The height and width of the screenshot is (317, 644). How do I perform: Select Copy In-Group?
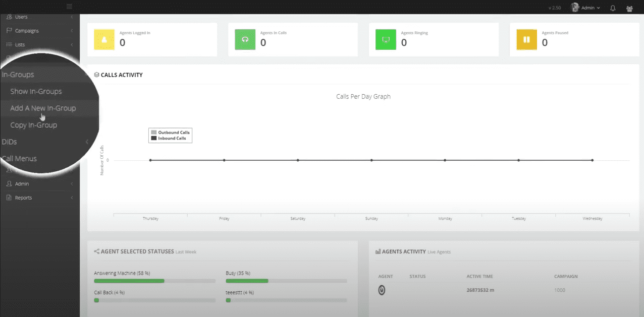click(33, 125)
